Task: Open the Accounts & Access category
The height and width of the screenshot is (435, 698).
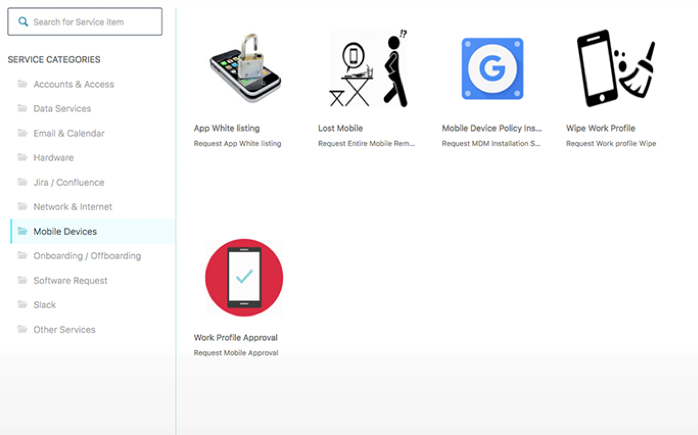Action: (74, 84)
